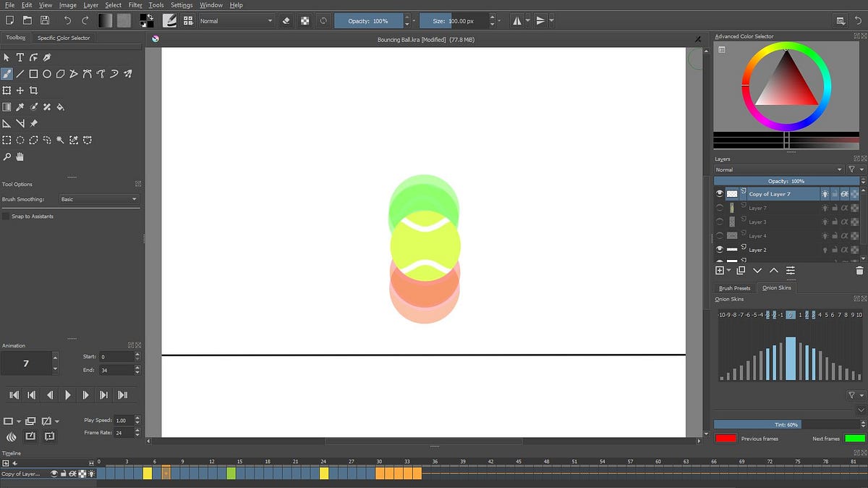The width and height of the screenshot is (868, 488).
Task: Pick the Rectangle shape tool
Action: pyautogui.click(x=33, y=74)
